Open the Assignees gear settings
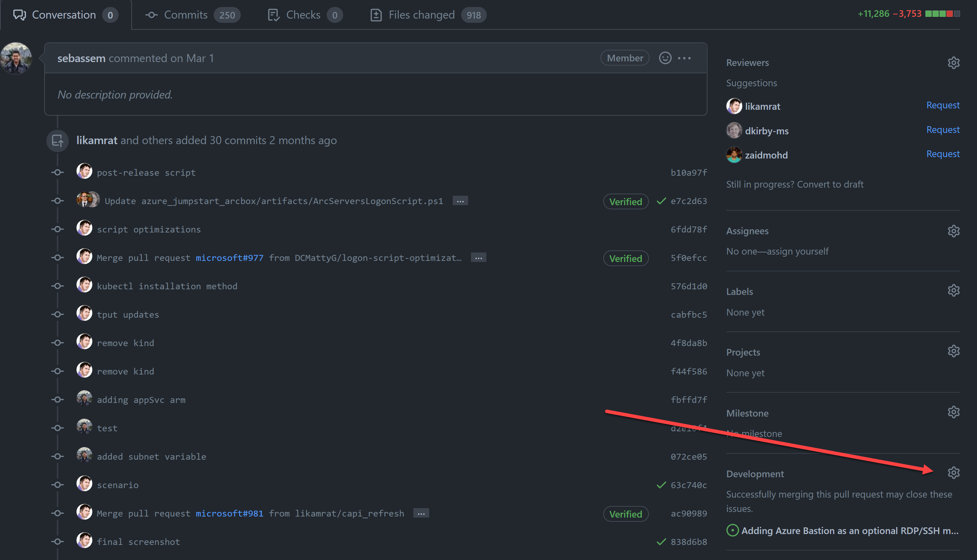 [953, 231]
